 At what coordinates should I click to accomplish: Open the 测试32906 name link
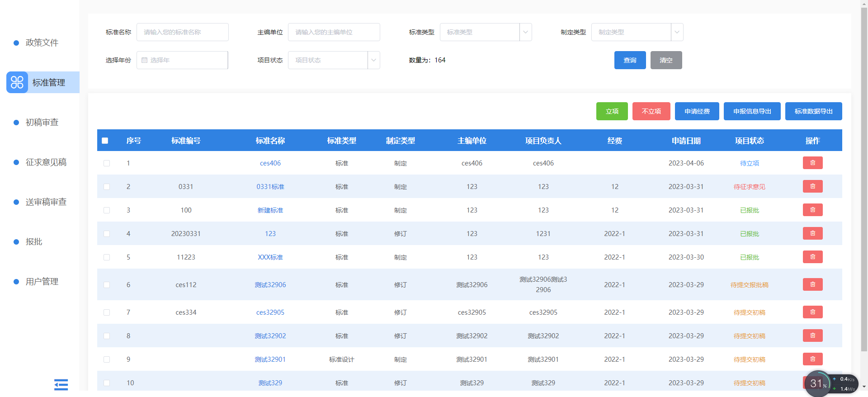click(x=270, y=285)
